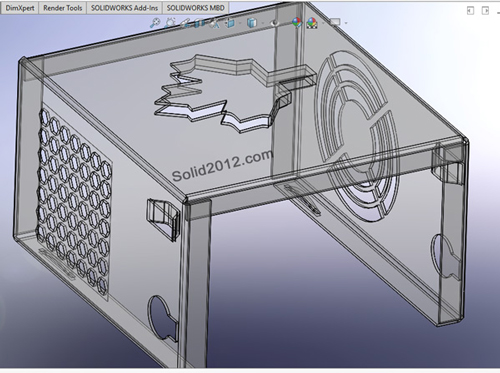Screen dimensions: 500x373
Task: Click the View Settings monitor icon
Action: point(335,22)
